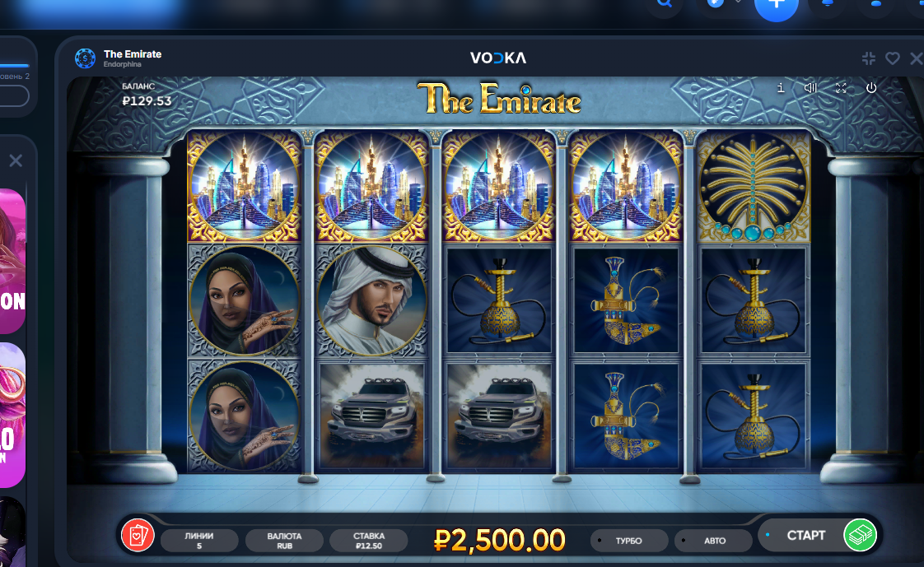Click the level progress bar on left

tap(14, 65)
